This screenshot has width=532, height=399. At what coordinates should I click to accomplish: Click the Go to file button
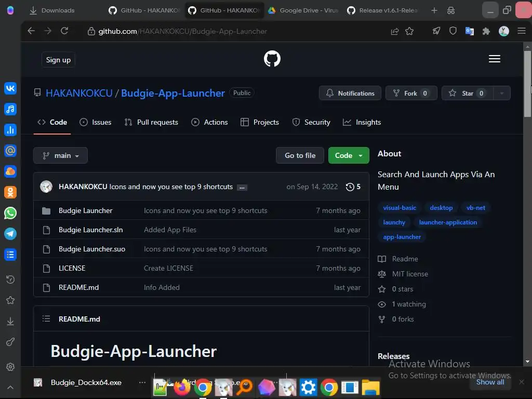point(300,155)
